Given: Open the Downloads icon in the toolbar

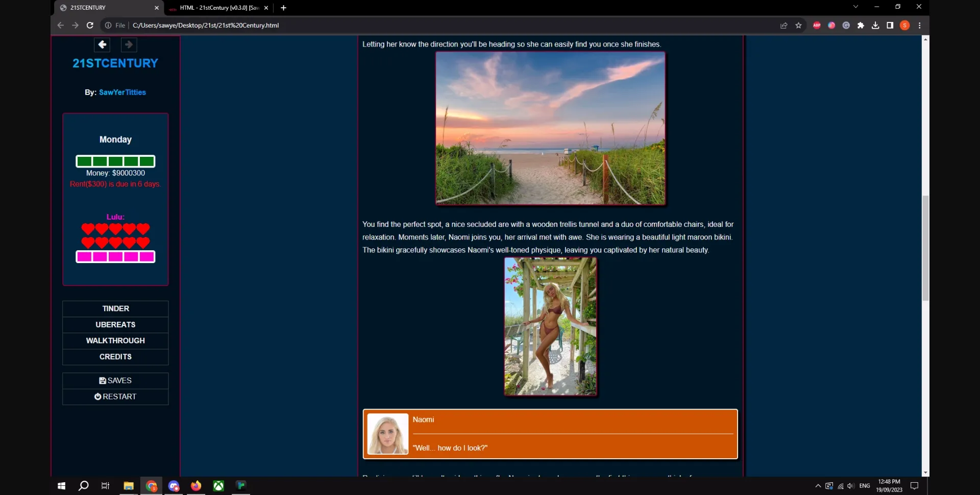Looking at the screenshot, I should point(875,25).
